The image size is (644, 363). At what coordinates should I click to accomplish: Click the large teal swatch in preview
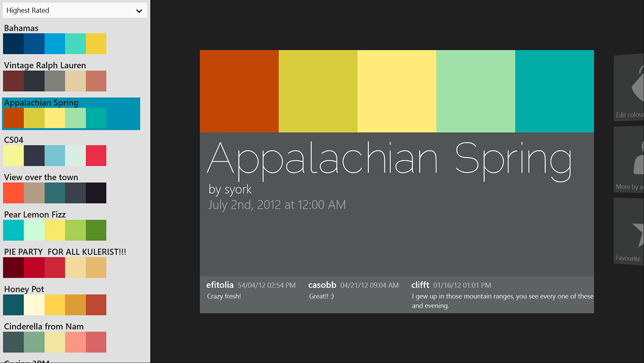pos(554,91)
